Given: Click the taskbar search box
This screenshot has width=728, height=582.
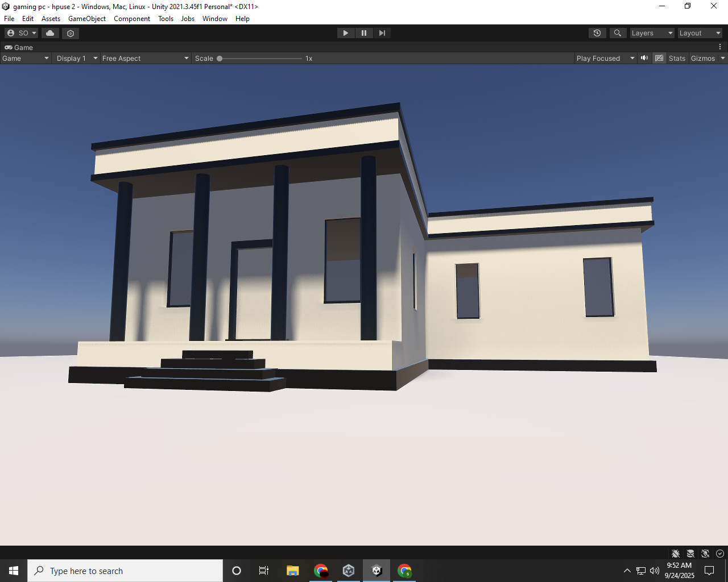Looking at the screenshot, I should coord(125,571).
